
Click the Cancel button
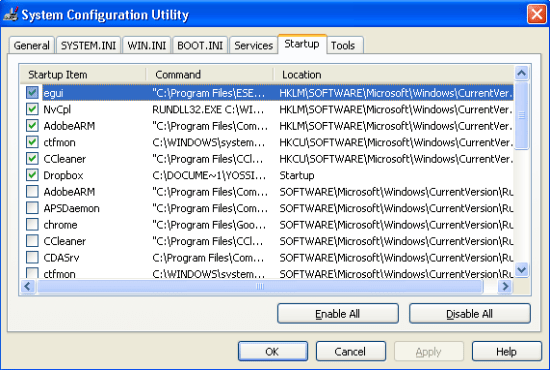351,351
